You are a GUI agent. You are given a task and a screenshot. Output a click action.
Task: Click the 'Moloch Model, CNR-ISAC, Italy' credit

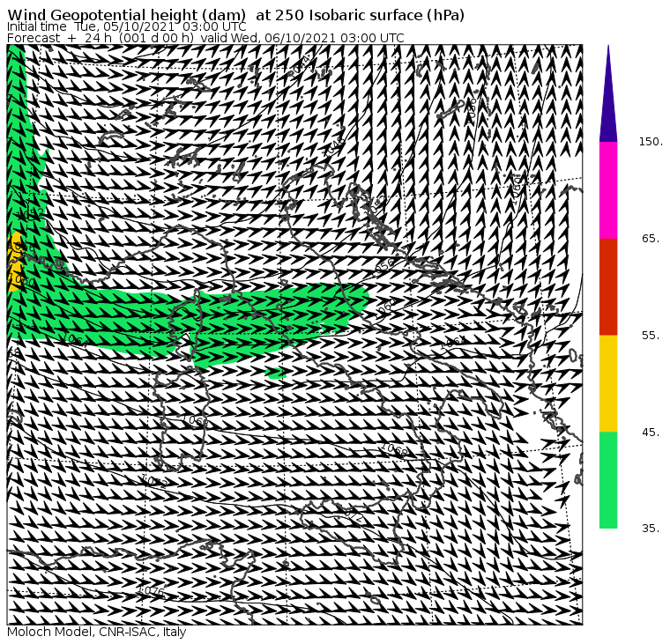coord(97,632)
